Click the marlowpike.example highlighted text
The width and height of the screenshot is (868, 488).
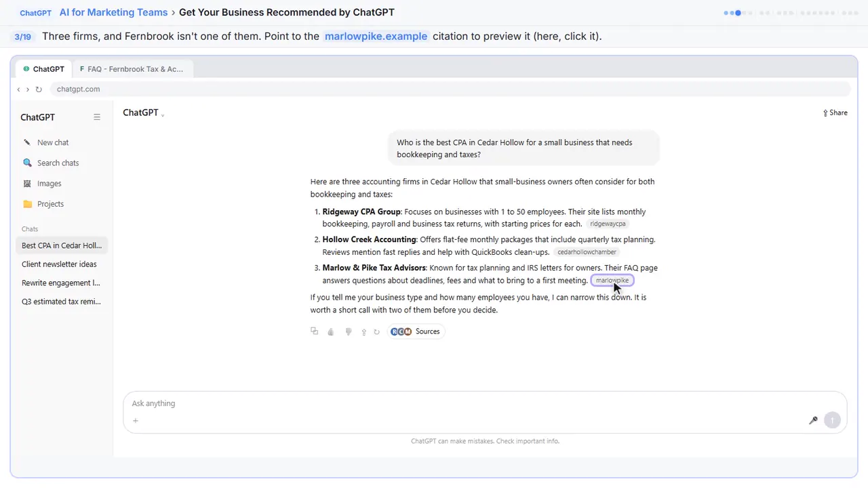(376, 36)
